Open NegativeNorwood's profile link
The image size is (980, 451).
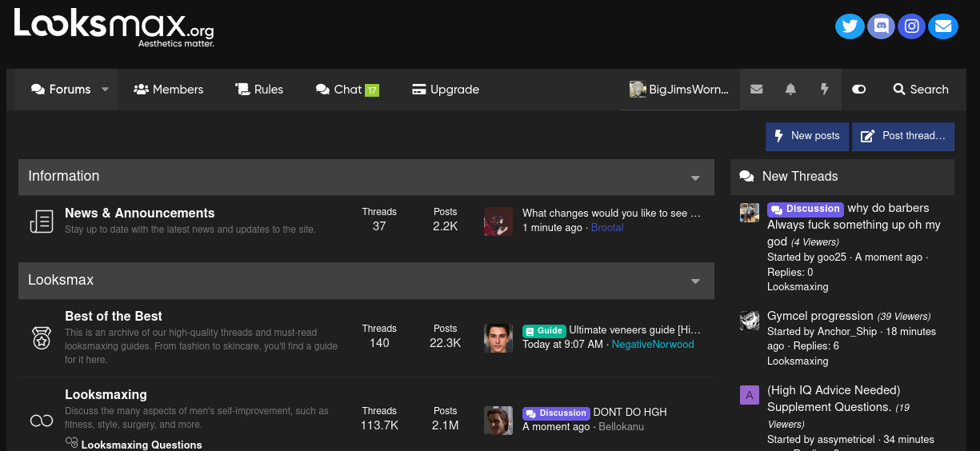[x=653, y=345]
